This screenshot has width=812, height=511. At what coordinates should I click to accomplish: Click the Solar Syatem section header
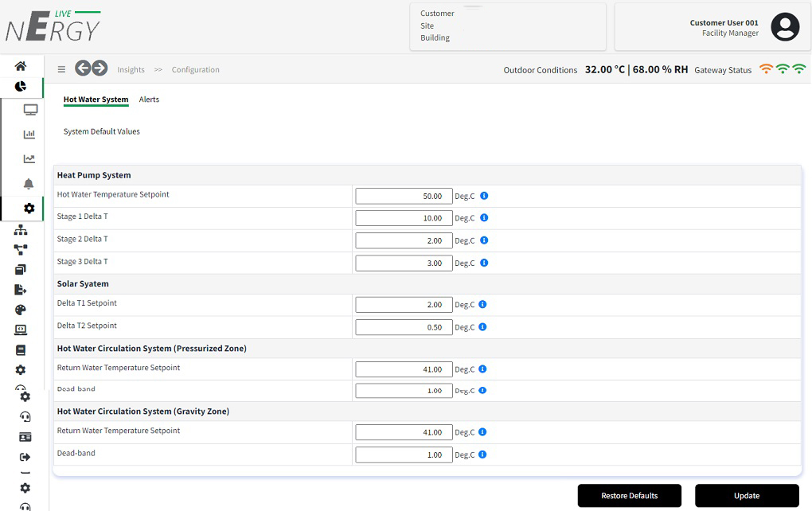[83, 283]
